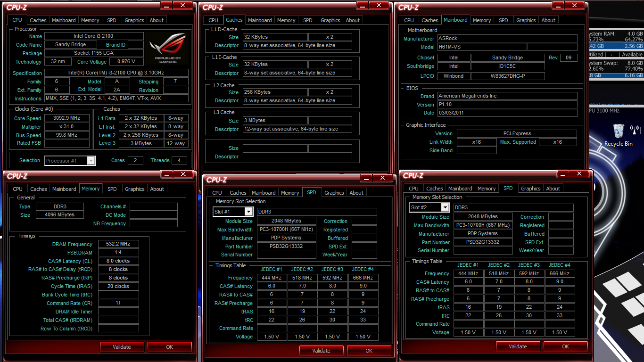Open Memory tab in Slot #2 SPD window
Viewport: 644px width, 362px height.
click(x=487, y=189)
